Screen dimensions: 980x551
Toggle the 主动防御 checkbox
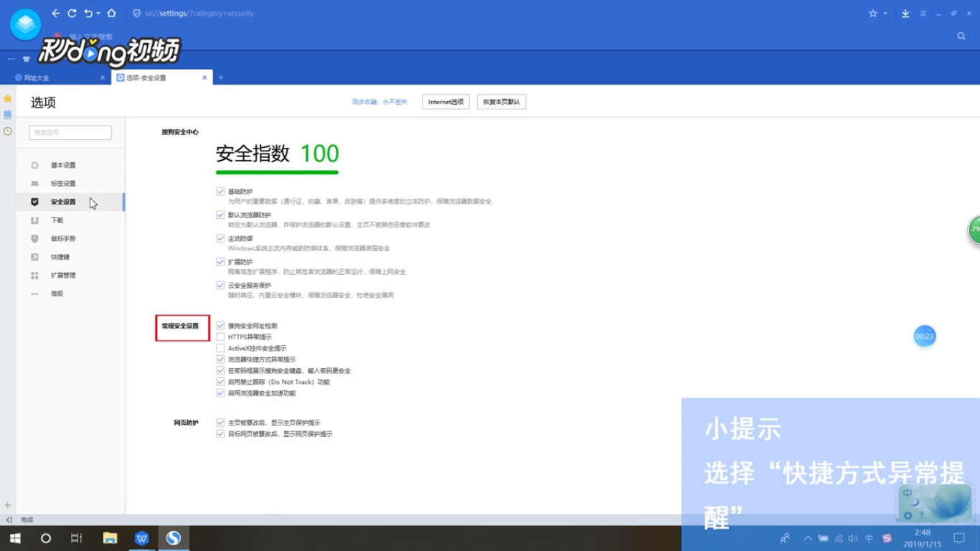click(220, 238)
